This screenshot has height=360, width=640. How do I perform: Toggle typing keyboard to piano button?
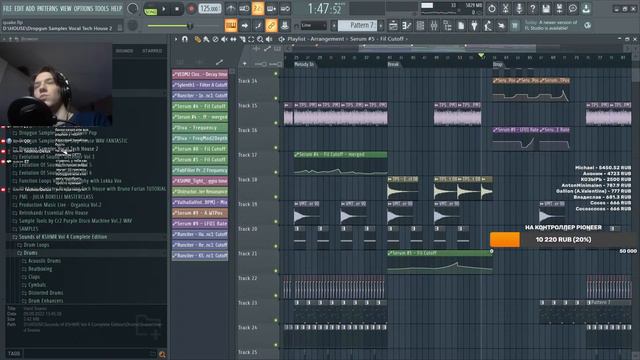click(x=231, y=26)
